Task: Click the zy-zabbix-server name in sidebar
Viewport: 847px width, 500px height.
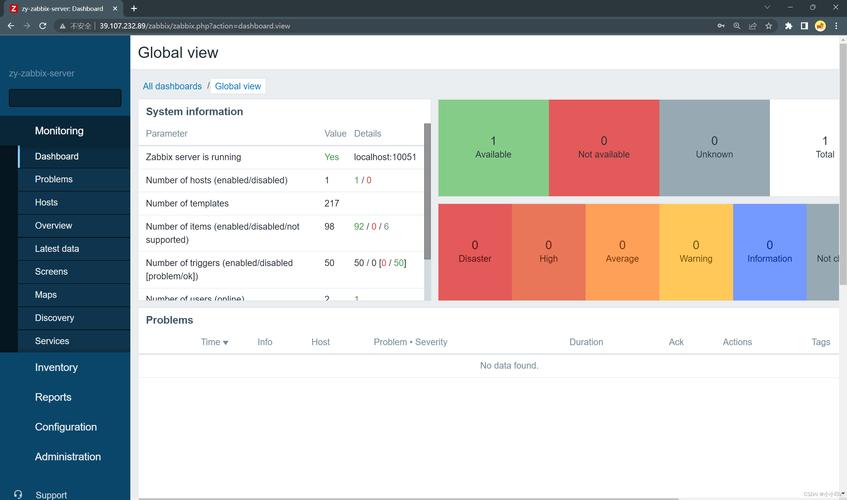Action: [42, 73]
